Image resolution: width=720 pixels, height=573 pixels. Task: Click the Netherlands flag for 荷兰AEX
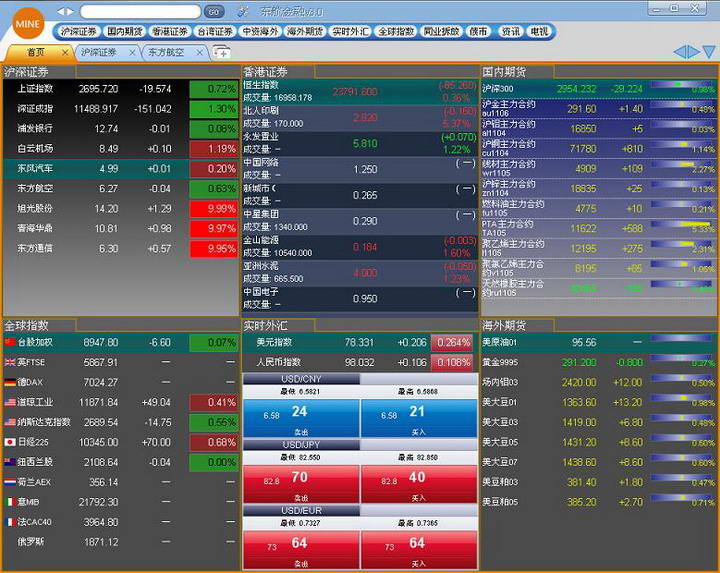click(x=10, y=482)
